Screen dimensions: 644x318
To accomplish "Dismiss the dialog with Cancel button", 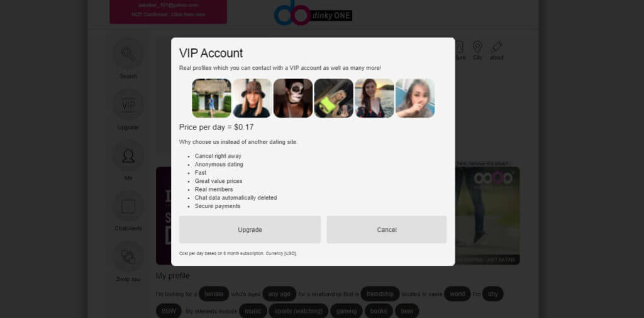I will (x=387, y=230).
